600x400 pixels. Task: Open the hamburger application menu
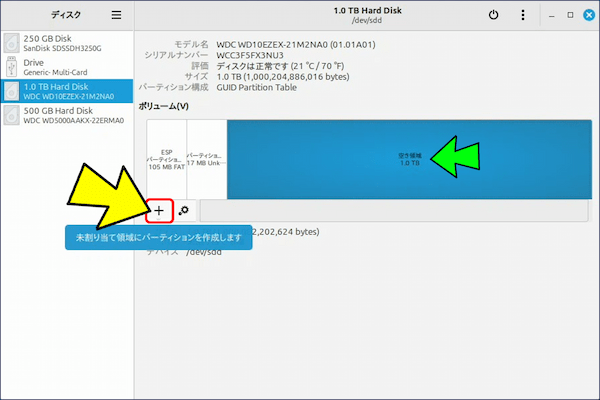click(x=116, y=15)
